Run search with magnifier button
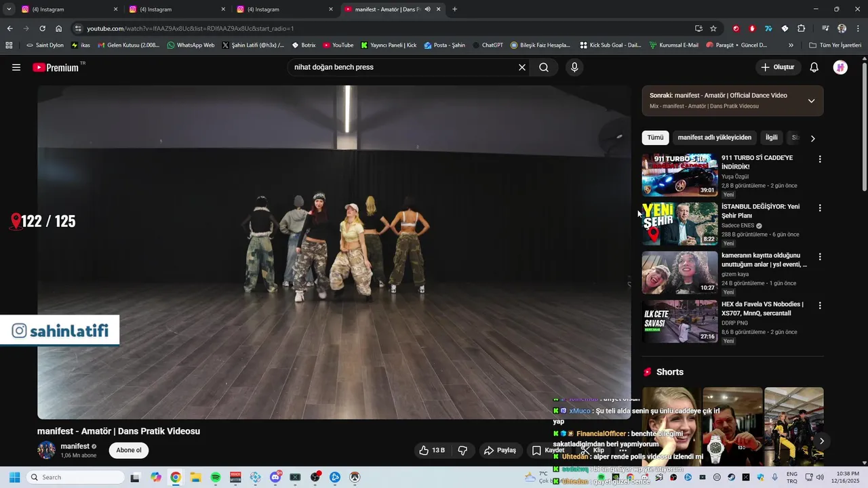The image size is (868, 488). (544, 67)
